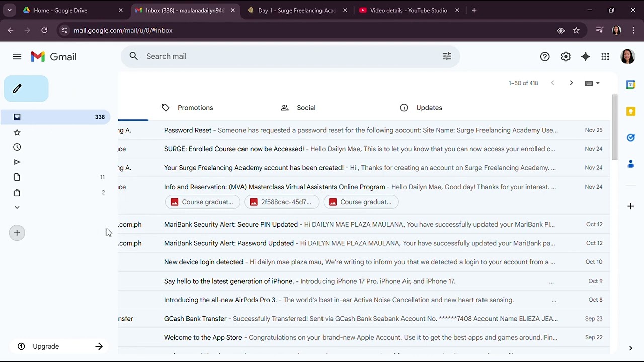View site information icon in address bar
Viewport: 644px width, 362px height.
(x=64, y=30)
